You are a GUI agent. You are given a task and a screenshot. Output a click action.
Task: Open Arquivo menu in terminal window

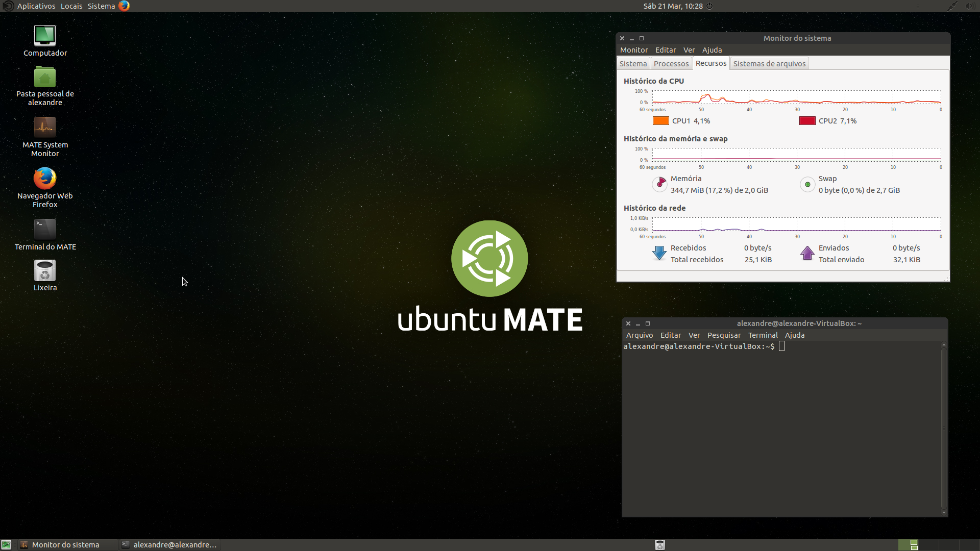(x=640, y=335)
